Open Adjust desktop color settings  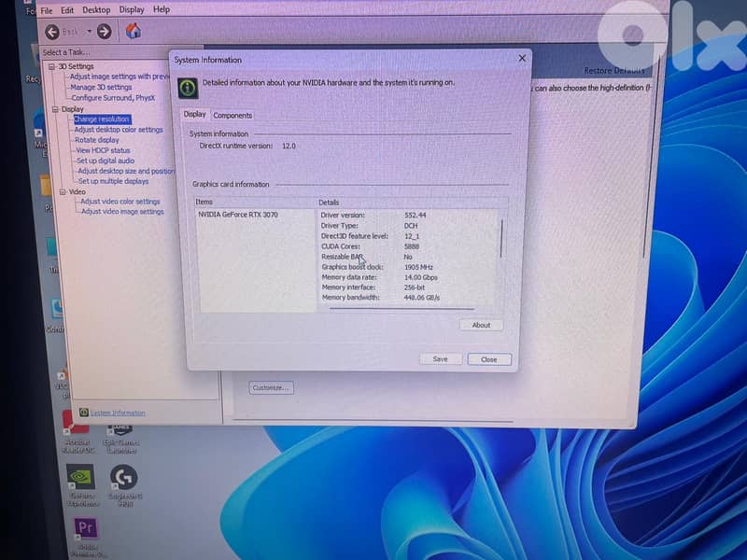point(119,130)
